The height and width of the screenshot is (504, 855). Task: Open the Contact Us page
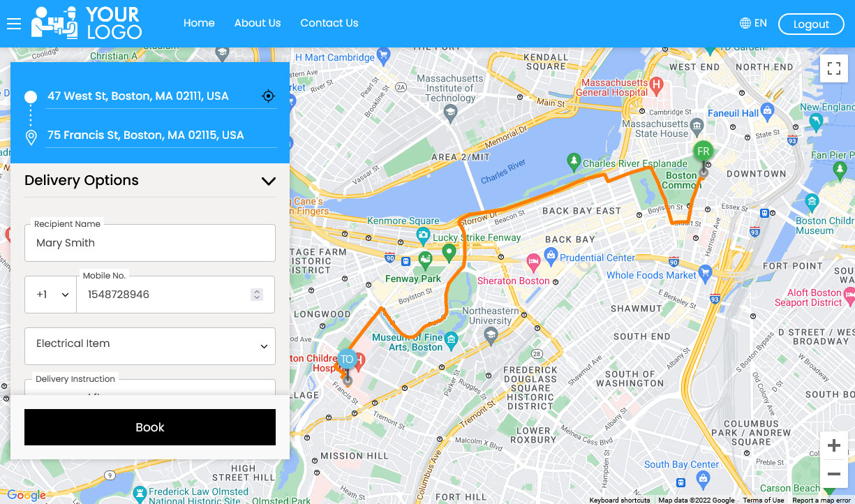tap(329, 23)
